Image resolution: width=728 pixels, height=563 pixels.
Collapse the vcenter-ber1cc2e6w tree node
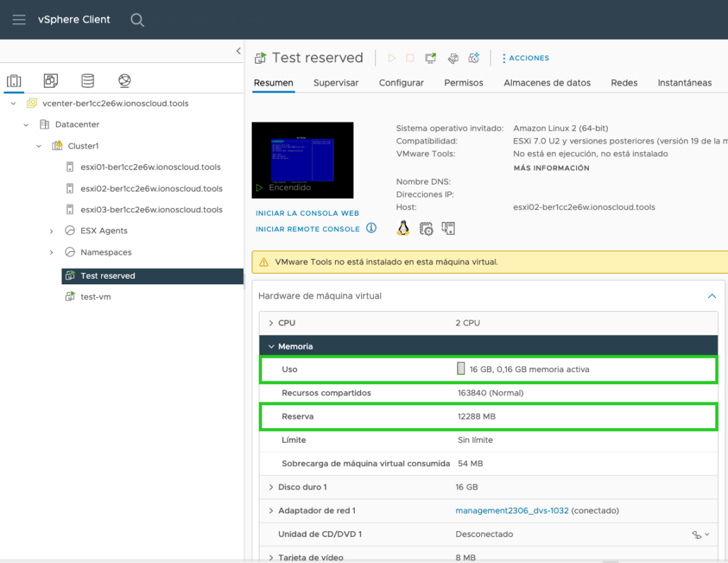pos(13,103)
